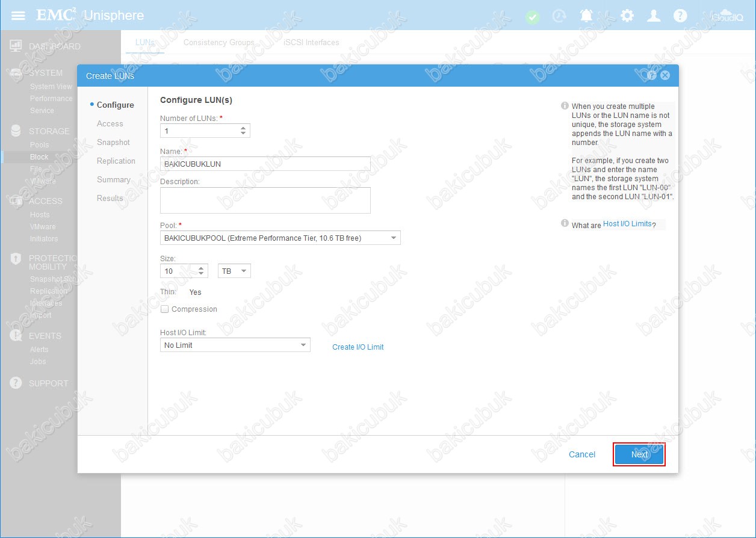Click the info icon beside the multiple LUNs note

click(565, 106)
